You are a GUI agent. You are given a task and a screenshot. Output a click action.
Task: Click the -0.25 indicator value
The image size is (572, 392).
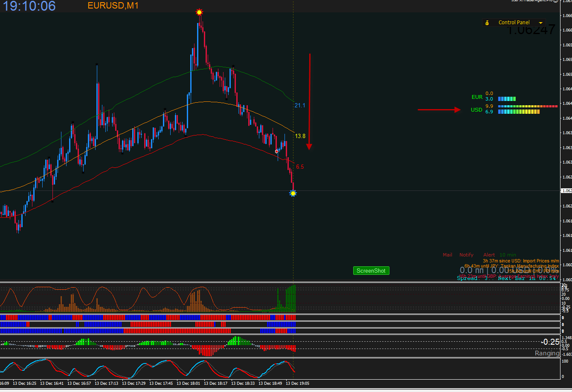(550, 342)
